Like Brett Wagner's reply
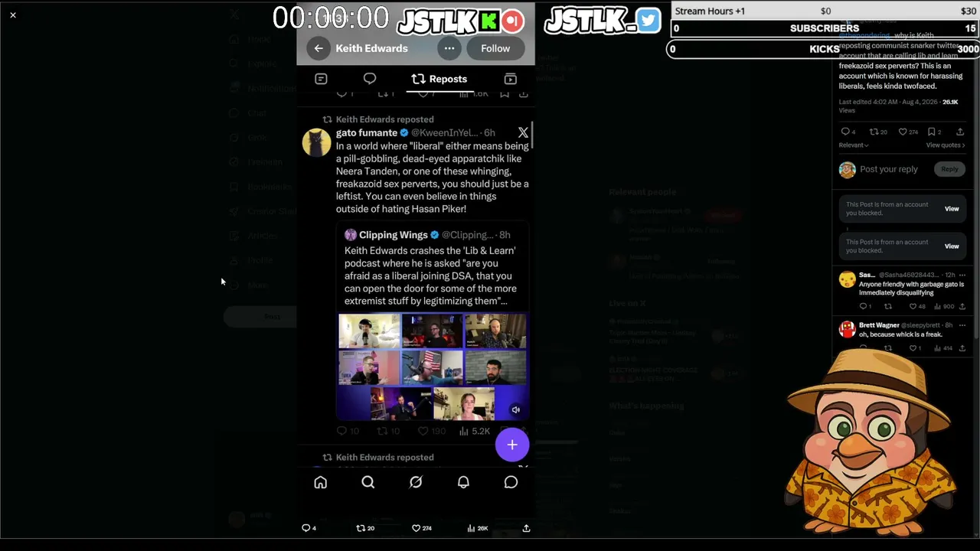 [914, 348]
